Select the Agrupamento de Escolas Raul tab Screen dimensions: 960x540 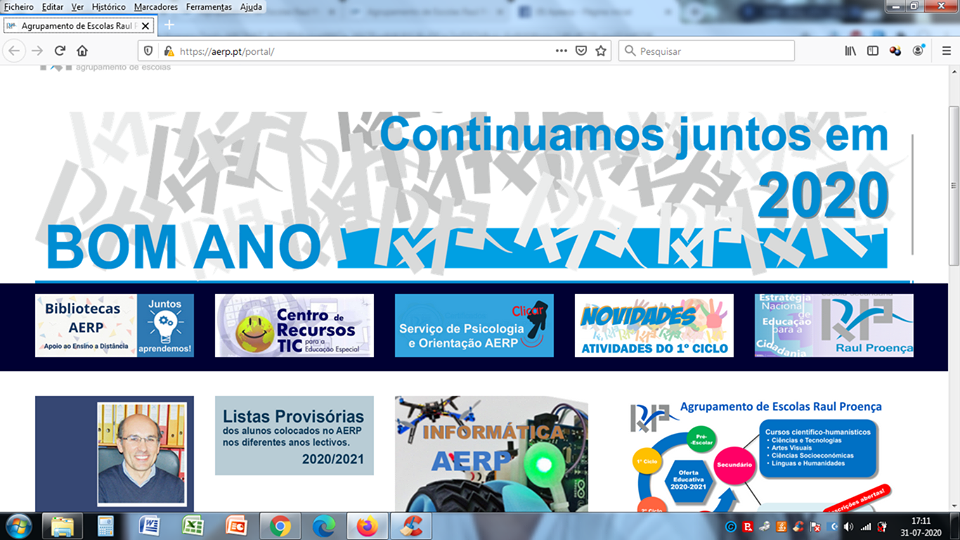point(78,26)
